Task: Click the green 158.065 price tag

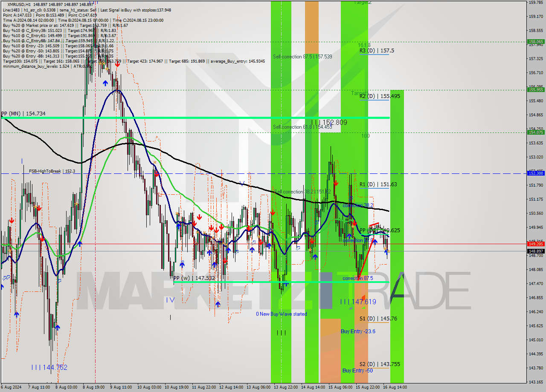Action: [x=536, y=42]
